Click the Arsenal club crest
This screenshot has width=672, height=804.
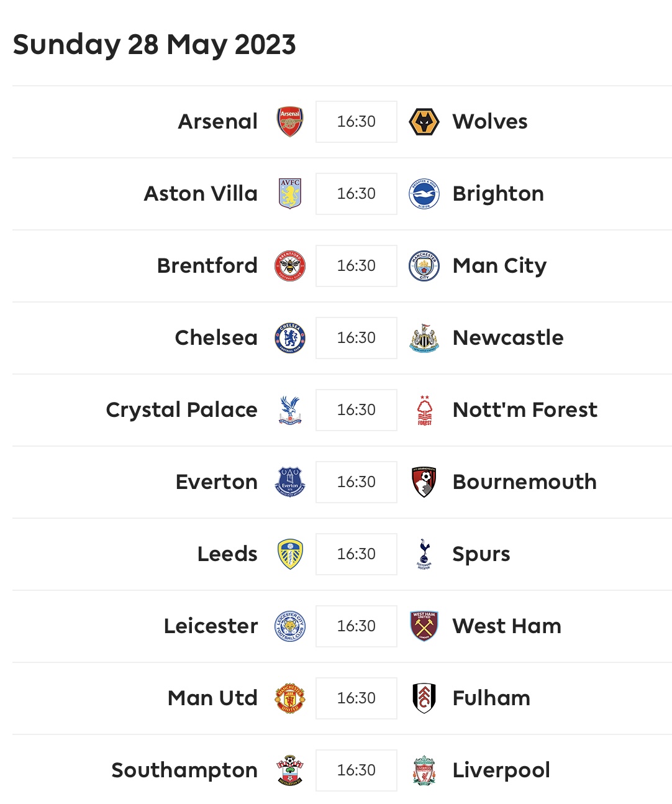(x=290, y=122)
